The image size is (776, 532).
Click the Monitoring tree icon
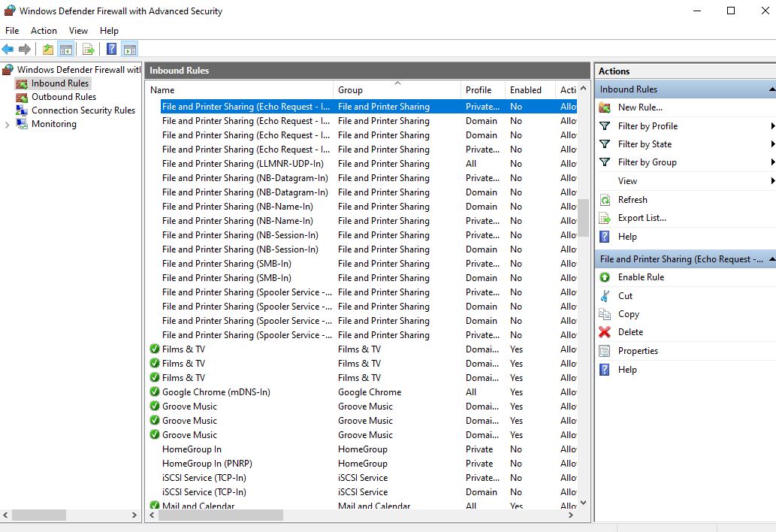(x=22, y=124)
